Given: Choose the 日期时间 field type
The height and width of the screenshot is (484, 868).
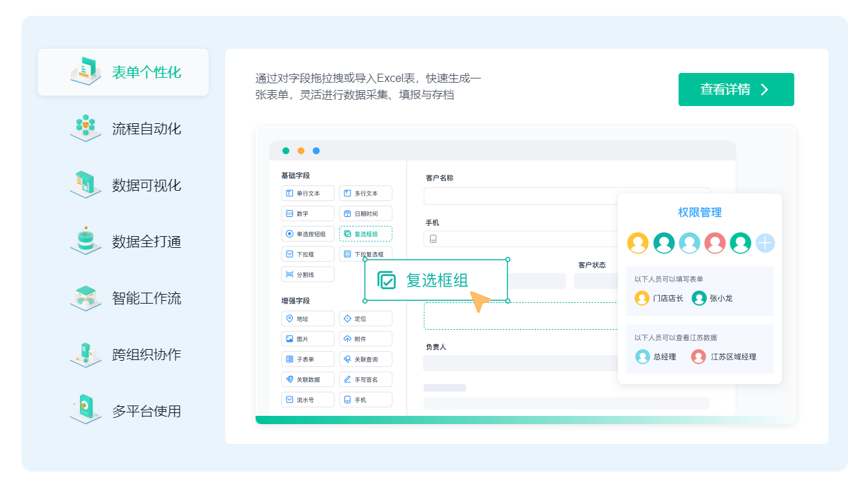Looking at the screenshot, I should tap(366, 213).
